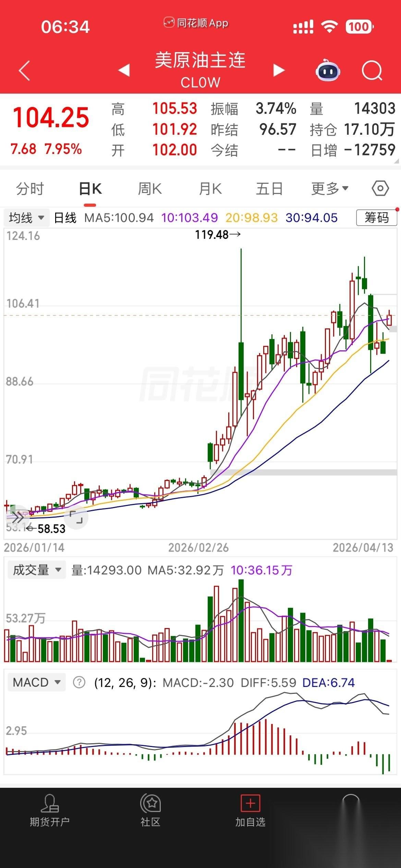Select the 日K tab
This screenshot has width=401, height=868.
point(90,189)
